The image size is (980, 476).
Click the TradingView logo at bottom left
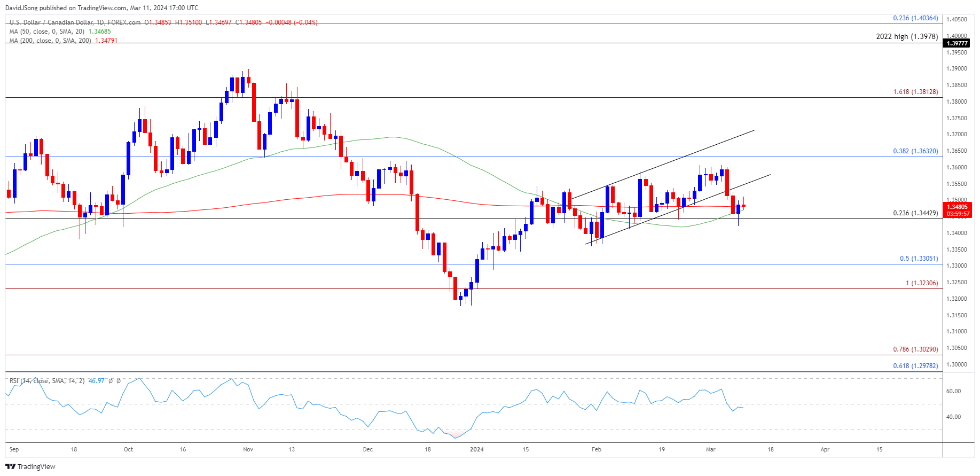30,466
